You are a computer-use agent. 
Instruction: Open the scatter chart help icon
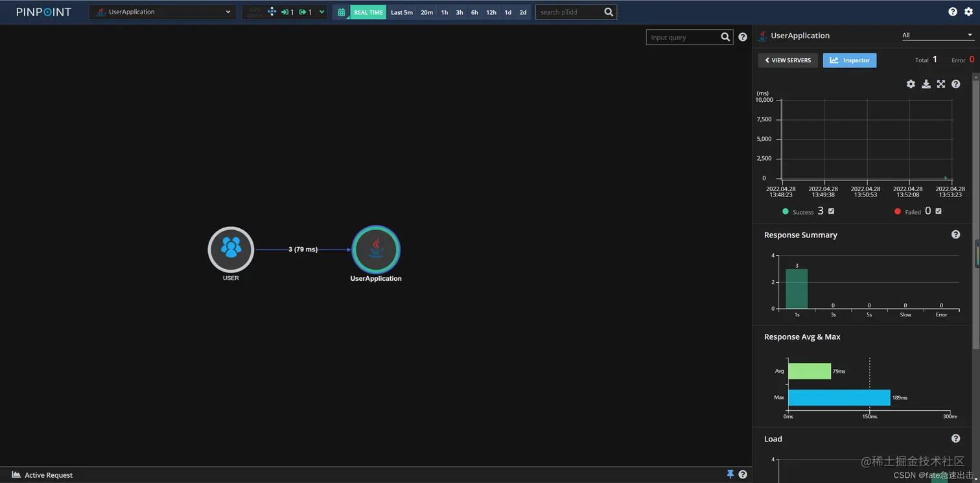click(955, 84)
